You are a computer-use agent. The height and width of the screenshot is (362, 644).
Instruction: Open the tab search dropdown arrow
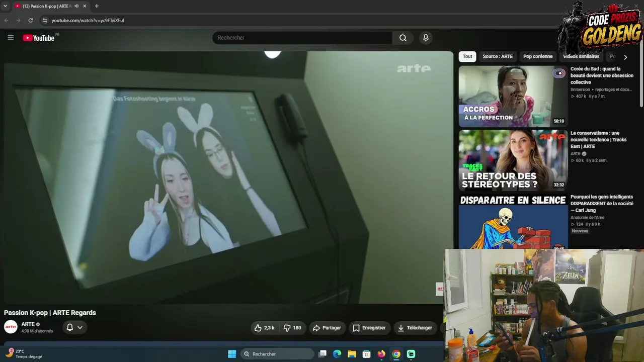[x=5, y=6]
